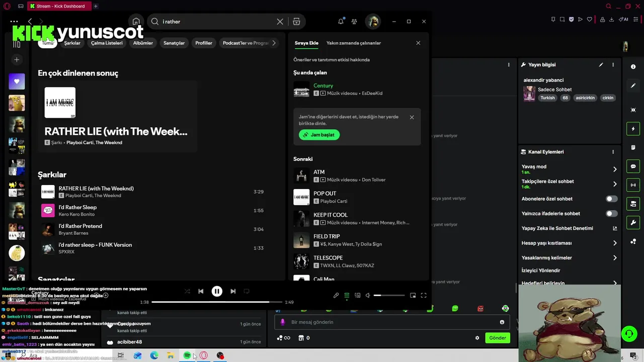Image resolution: width=644 pixels, height=362 pixels.
Task: Pause the current track
Action: (217, 291)
